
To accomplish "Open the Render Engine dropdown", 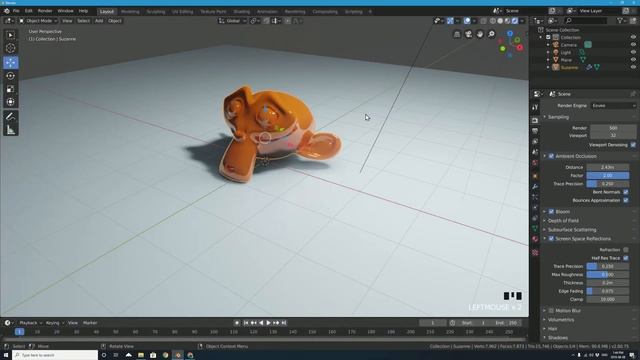I will click(x=613, y=106).
